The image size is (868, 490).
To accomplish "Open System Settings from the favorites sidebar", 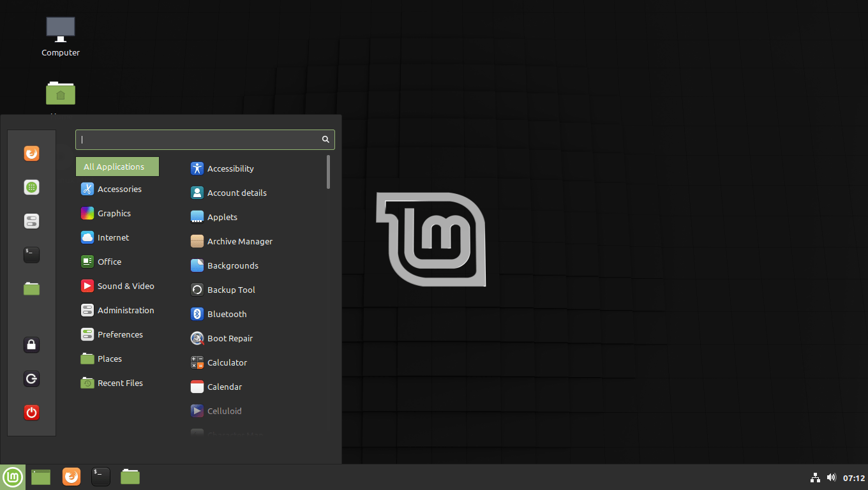I will coord(31,221).
